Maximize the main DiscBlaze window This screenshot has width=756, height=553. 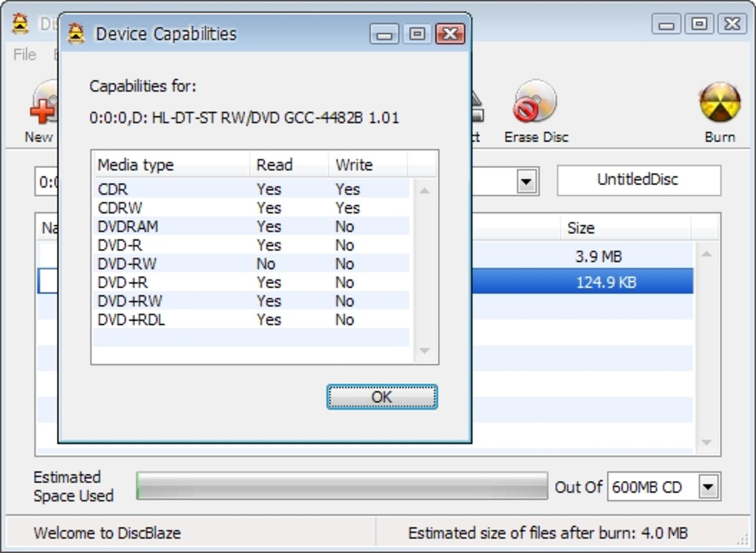[x=699, y=24]
